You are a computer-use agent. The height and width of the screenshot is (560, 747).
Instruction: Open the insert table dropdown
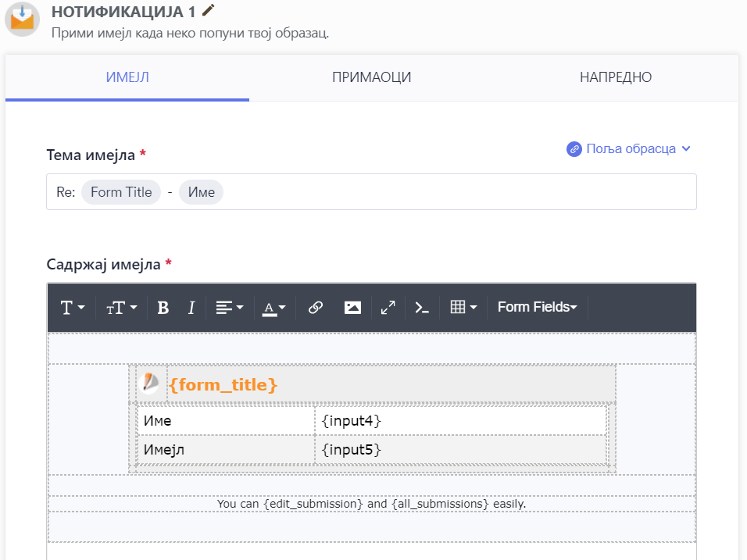(x=463, y=308)
